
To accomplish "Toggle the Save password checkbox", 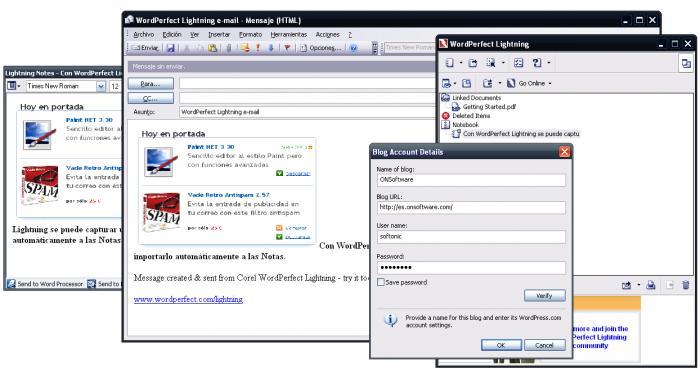I will (x=381, y=283).
